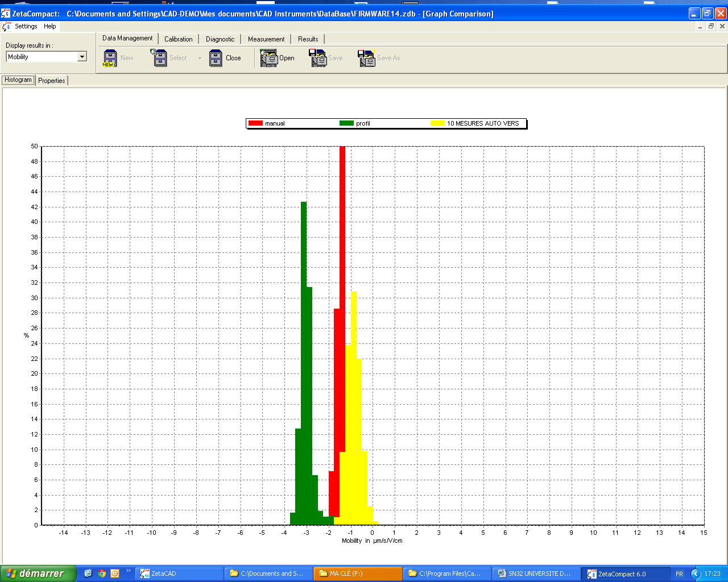This screenshot has width=728, height=582.
Task: Click the green profil legend swatch
Action: [346, 123]
